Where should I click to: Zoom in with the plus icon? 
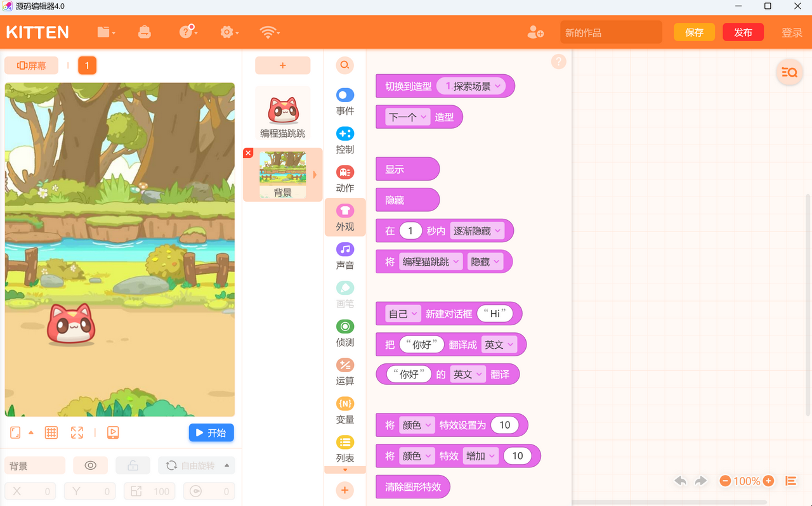pos(768,481)
